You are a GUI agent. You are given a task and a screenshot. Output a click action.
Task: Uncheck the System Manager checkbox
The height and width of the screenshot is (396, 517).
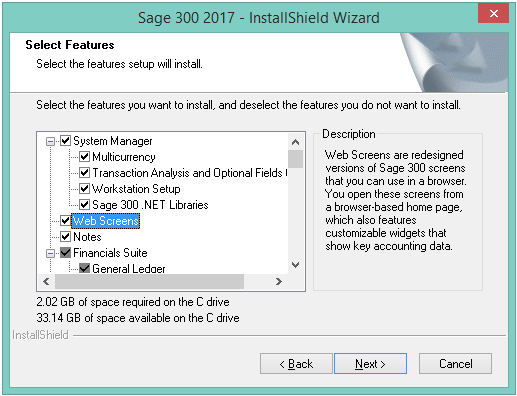65,141
